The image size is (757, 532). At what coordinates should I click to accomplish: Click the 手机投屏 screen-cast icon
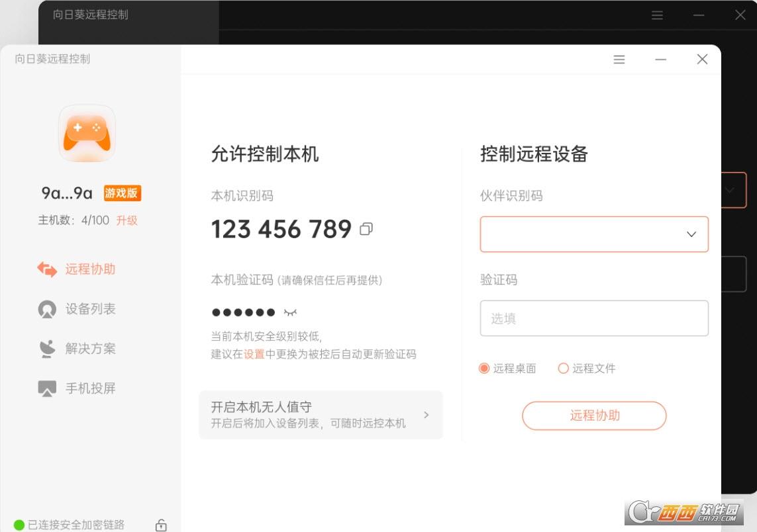47,388
